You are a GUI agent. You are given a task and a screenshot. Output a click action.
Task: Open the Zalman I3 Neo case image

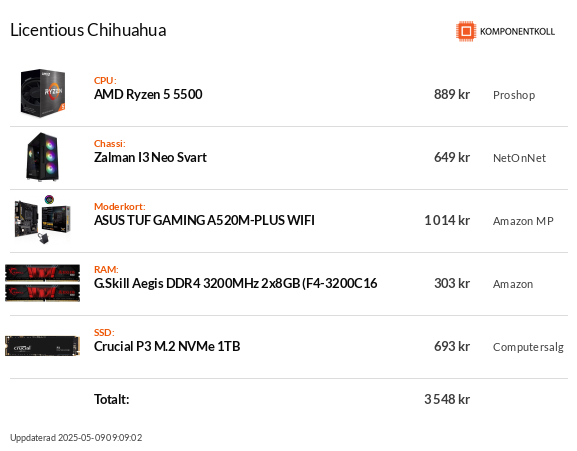tap(43, 157)
